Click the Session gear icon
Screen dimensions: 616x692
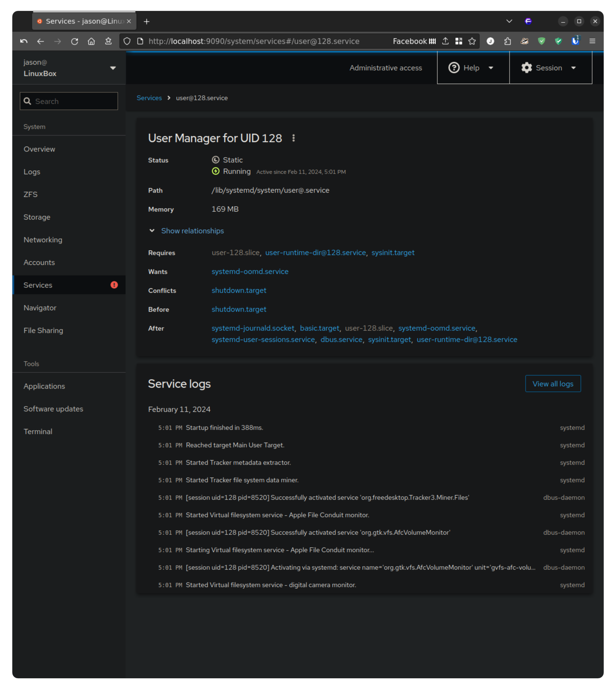(x=526, y=68)
